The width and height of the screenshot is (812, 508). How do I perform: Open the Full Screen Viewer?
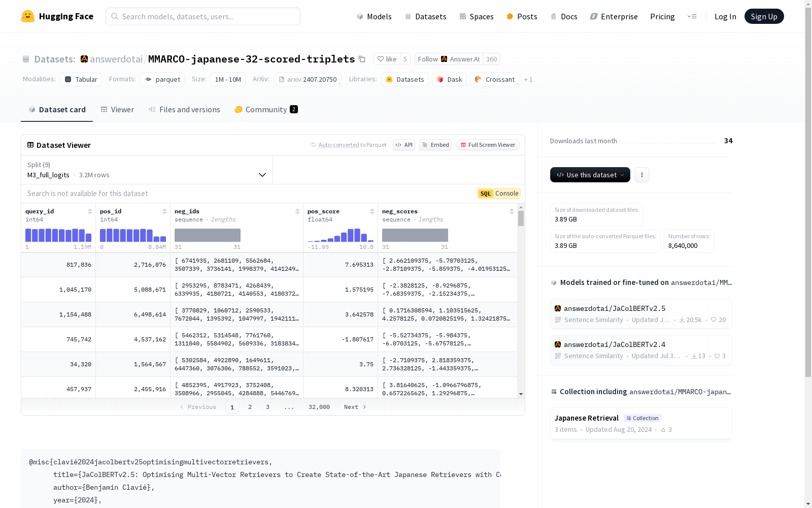click(488, 145)
